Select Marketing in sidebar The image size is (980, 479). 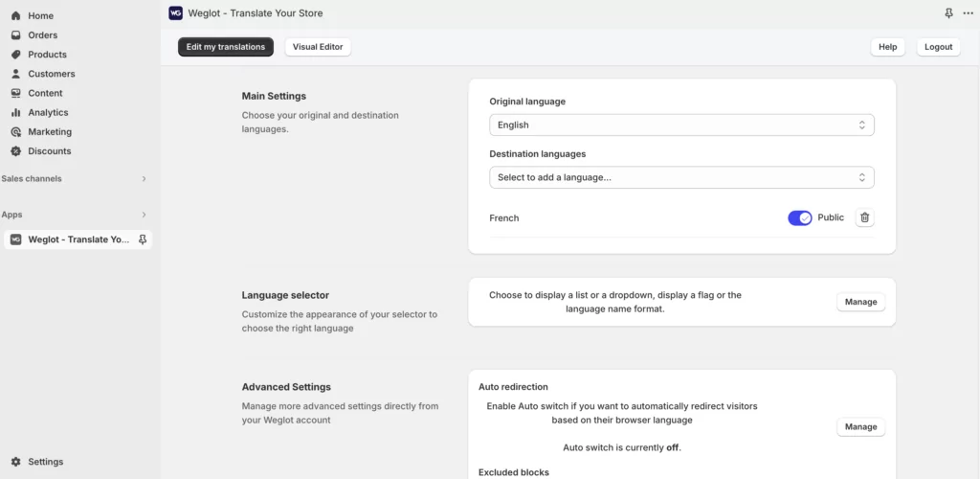50,132
